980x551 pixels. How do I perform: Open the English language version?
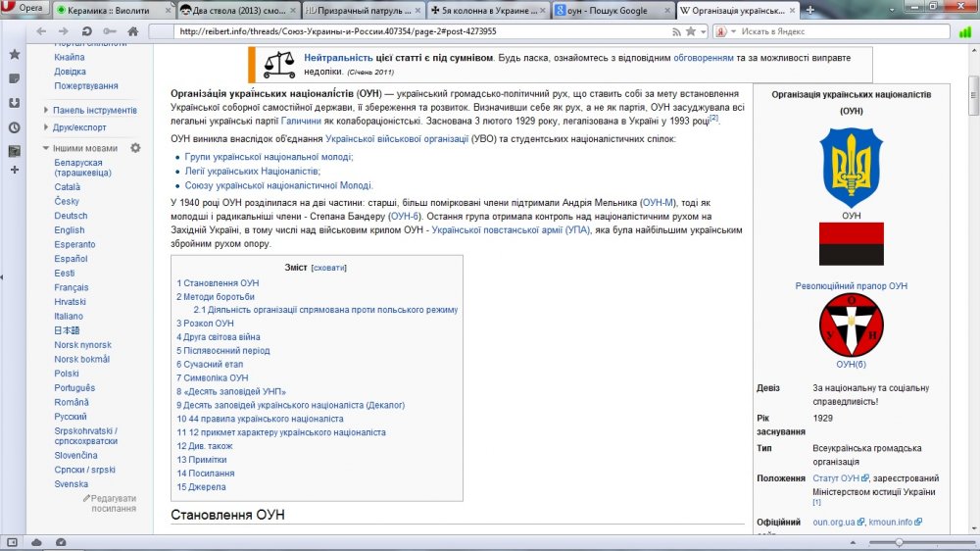(x=70, y=230)
